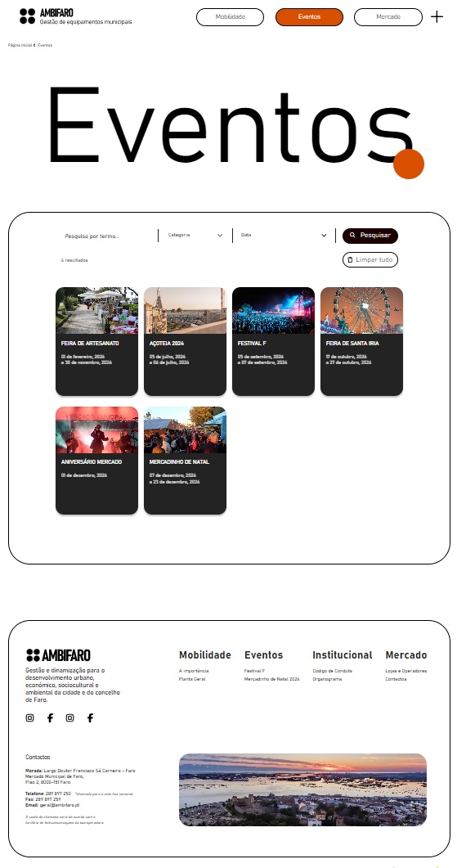
Task: Select the Mercado tab in header
Action: (x=388, y=17)
